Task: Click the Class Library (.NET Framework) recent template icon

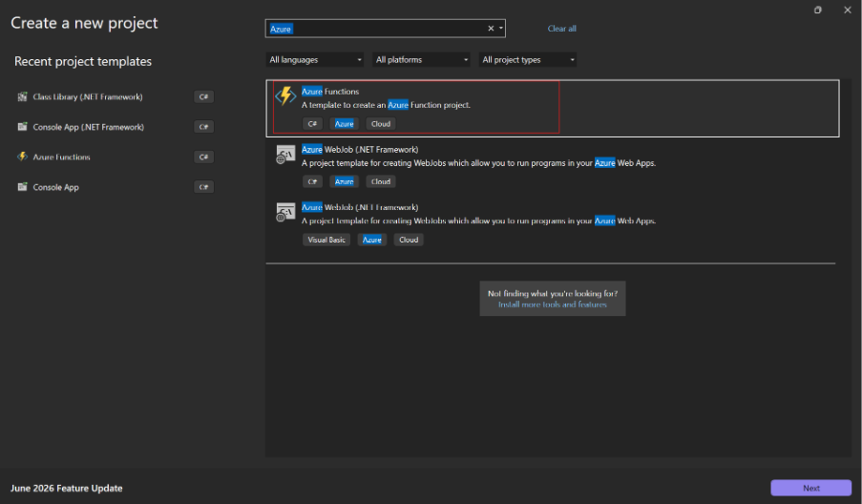Action: (23, 96)
